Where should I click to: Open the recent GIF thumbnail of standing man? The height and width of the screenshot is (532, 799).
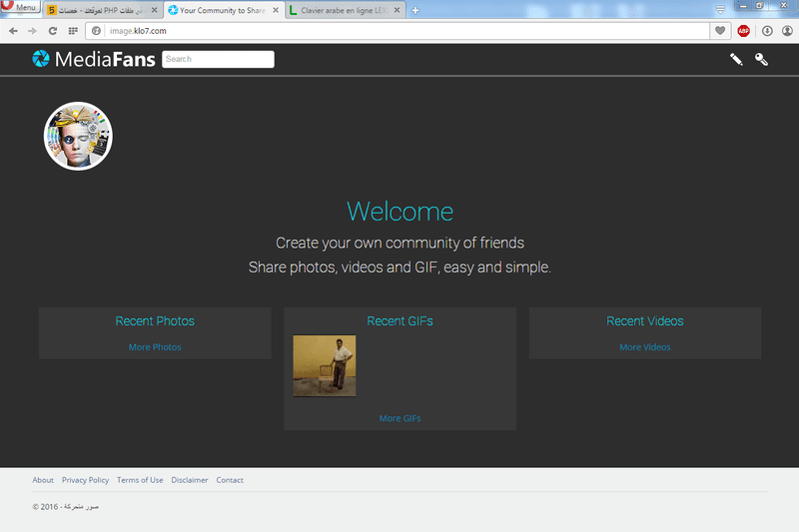[324, 366]
